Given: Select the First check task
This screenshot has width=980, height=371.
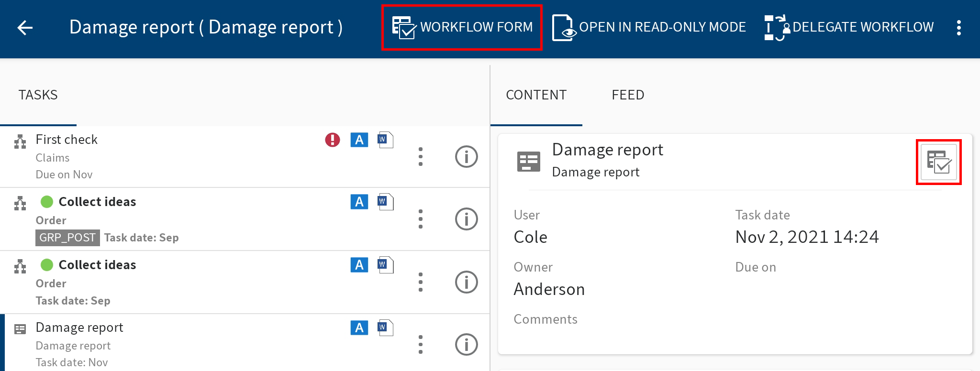Looking at the screenshot, I should tap(245, 157).
